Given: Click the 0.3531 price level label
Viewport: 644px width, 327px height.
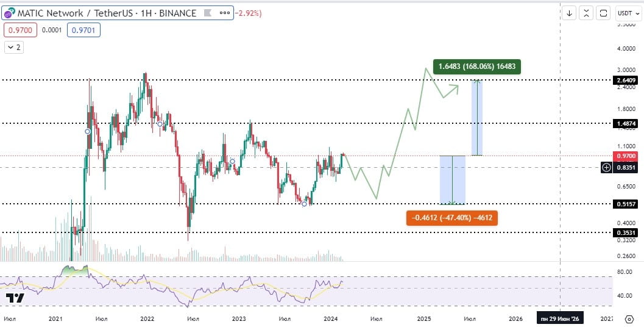Looking at the screenshot, I should [626, 233].
